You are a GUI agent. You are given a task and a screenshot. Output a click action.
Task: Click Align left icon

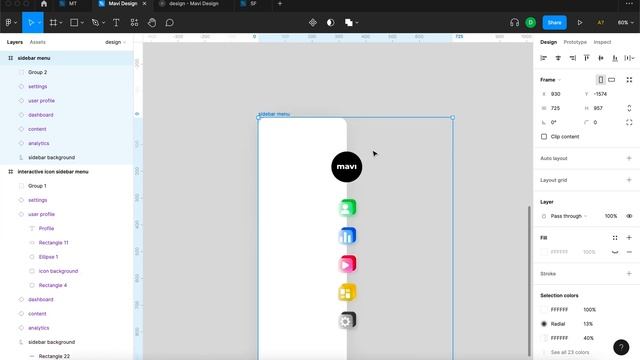click(x=543, y=58)
